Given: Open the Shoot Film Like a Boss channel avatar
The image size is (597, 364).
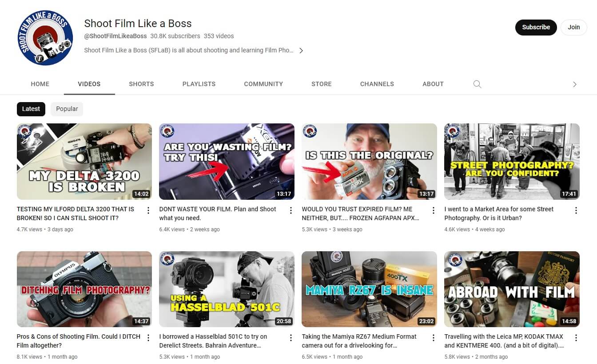Looking at the screenshot, I should tap(45, 38).
